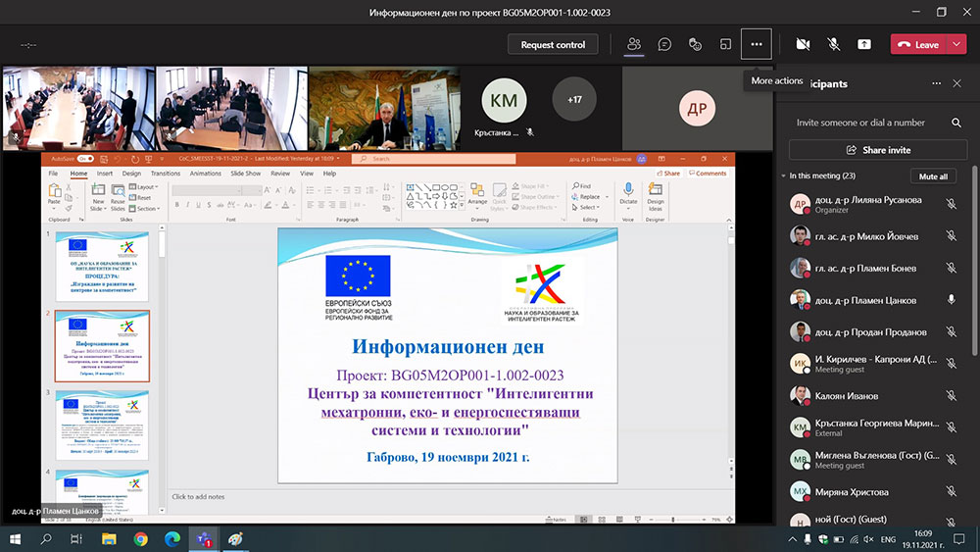Click the search magnifier in participants panel
The width and height of the screenshot is (980, 552).
tap(956, 123)
